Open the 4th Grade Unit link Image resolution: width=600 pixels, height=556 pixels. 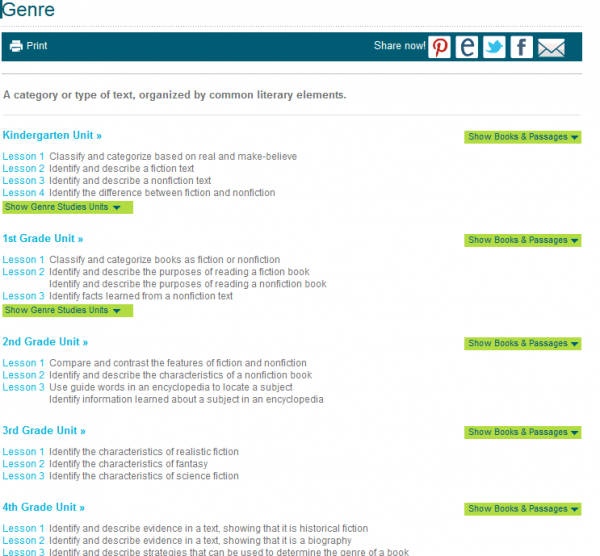pyautogui.click(x=44, y=508)
